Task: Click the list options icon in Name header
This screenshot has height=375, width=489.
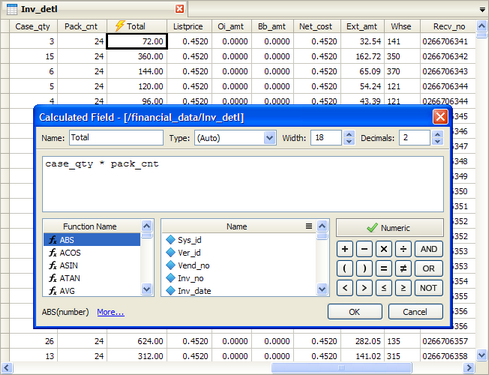Action: tap(309, 226)
